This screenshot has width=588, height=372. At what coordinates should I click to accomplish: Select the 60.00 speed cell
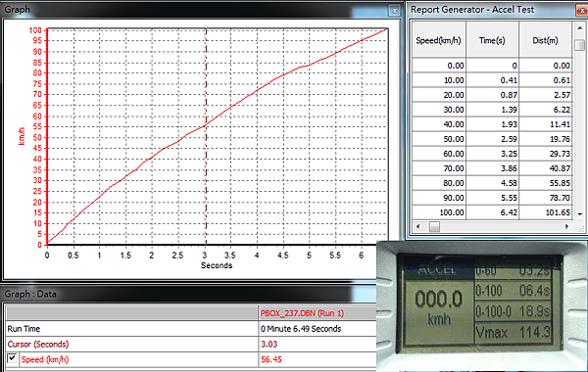(439, 154)
